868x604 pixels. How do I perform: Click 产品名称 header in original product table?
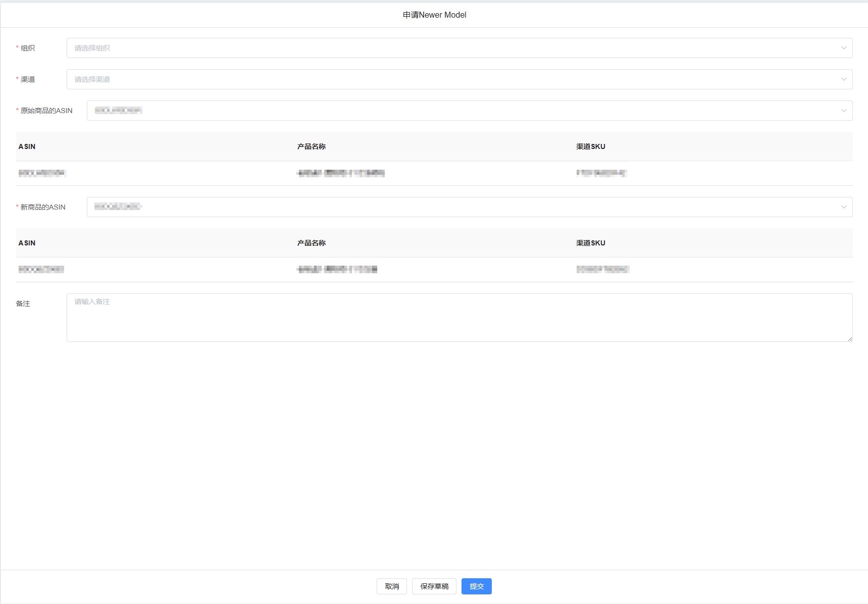[x=312, y=146]
